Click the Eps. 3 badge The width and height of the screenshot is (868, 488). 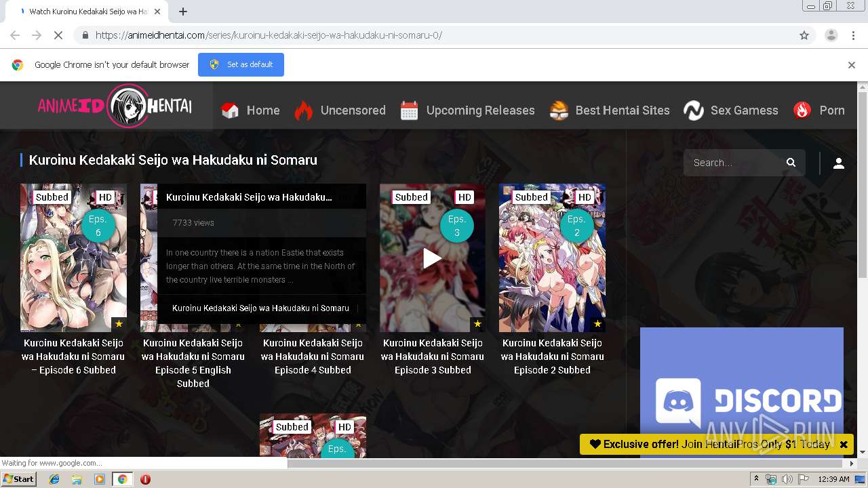pos(457,226)
